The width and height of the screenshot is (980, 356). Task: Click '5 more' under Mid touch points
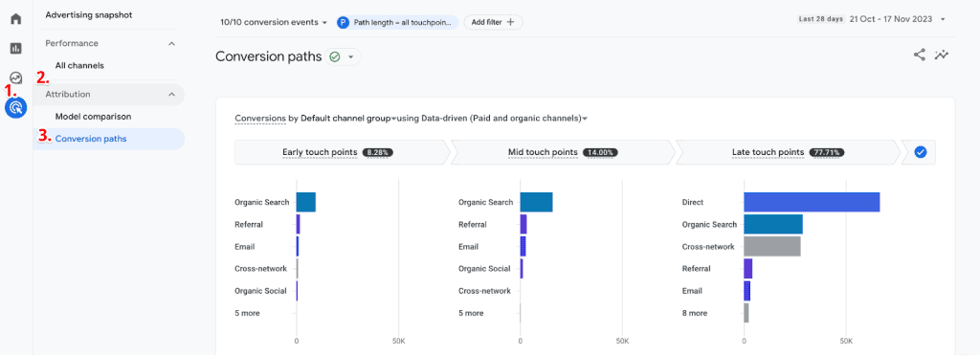pos(471,313)
